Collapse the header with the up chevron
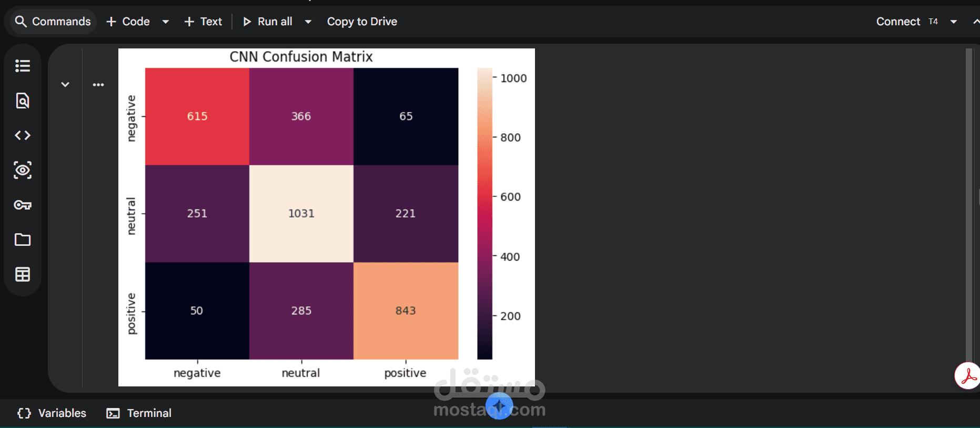980x428 pixels. coord(976,22)
